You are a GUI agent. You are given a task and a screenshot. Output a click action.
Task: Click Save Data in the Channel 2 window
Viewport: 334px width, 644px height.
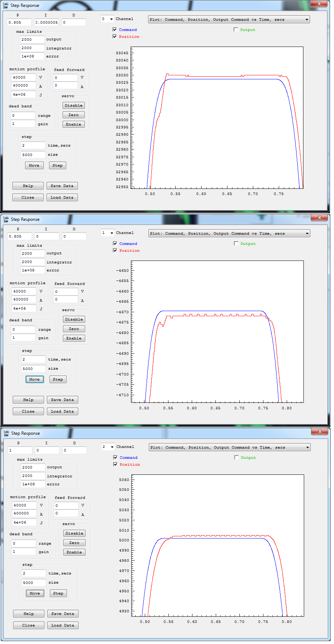[63, 614]
